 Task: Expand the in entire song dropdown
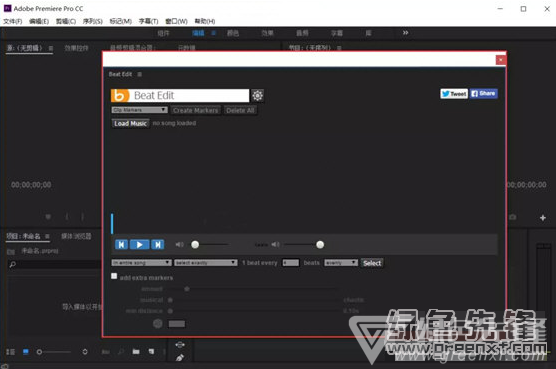141,263
